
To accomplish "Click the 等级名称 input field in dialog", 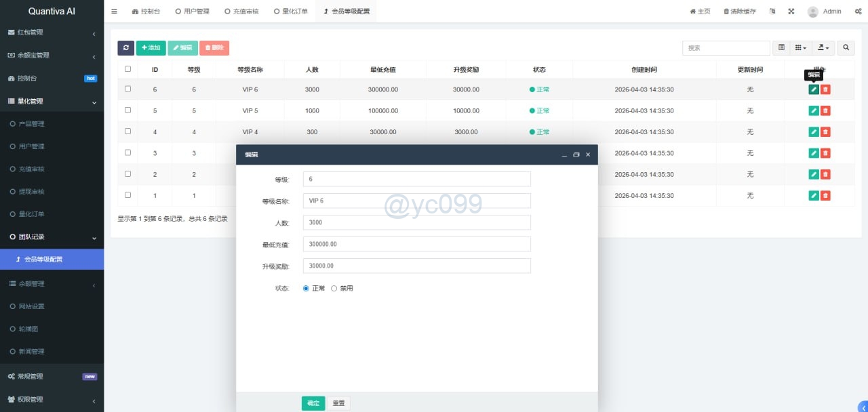I will click(416, 201).
